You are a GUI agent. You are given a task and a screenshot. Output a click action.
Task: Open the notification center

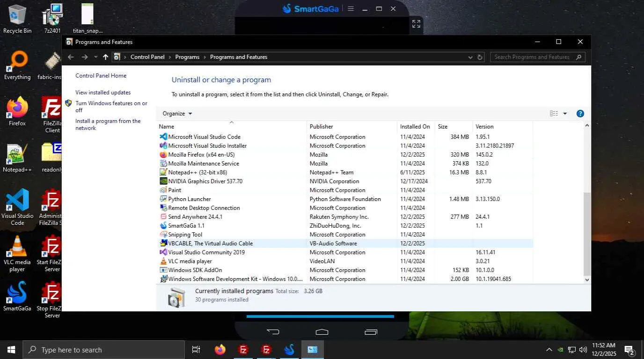pyautogui.click(x=629, y=350)
